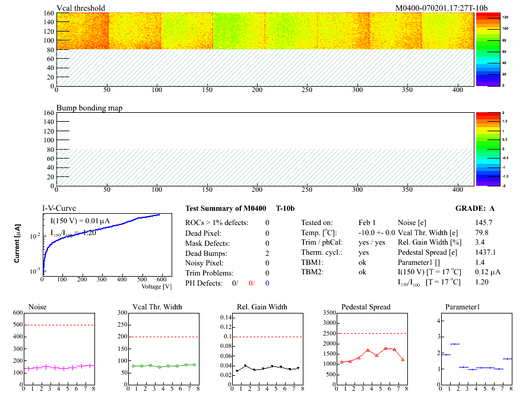Click the 'Current [µA]' axis label

pos(17,243)
